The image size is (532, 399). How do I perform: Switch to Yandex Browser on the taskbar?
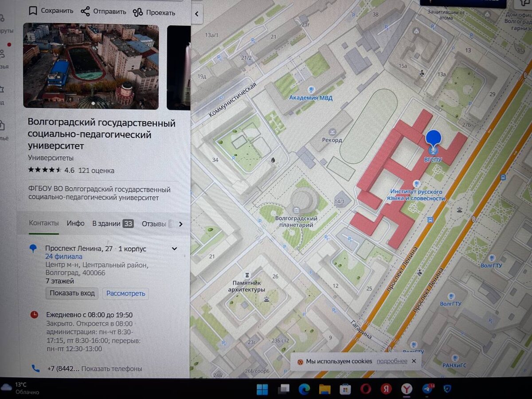[407, 389]
